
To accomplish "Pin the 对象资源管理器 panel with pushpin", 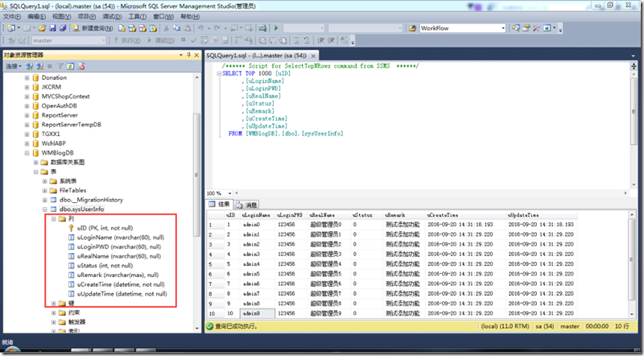I will click(188, 55).
